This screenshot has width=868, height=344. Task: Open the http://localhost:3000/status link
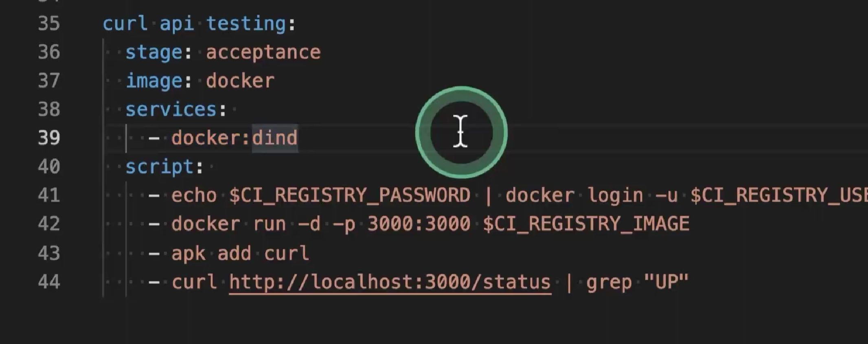click(x=389, y=282)
